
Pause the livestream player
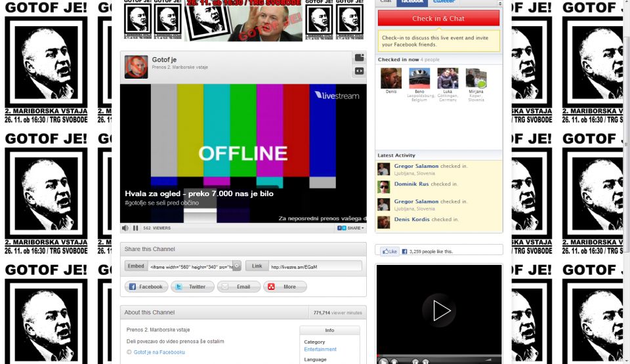135,228
